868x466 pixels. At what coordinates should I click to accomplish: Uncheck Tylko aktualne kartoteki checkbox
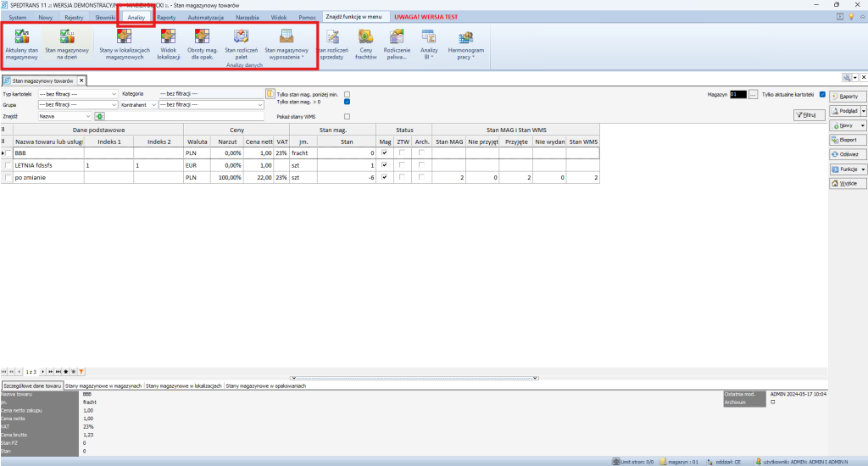822,94
